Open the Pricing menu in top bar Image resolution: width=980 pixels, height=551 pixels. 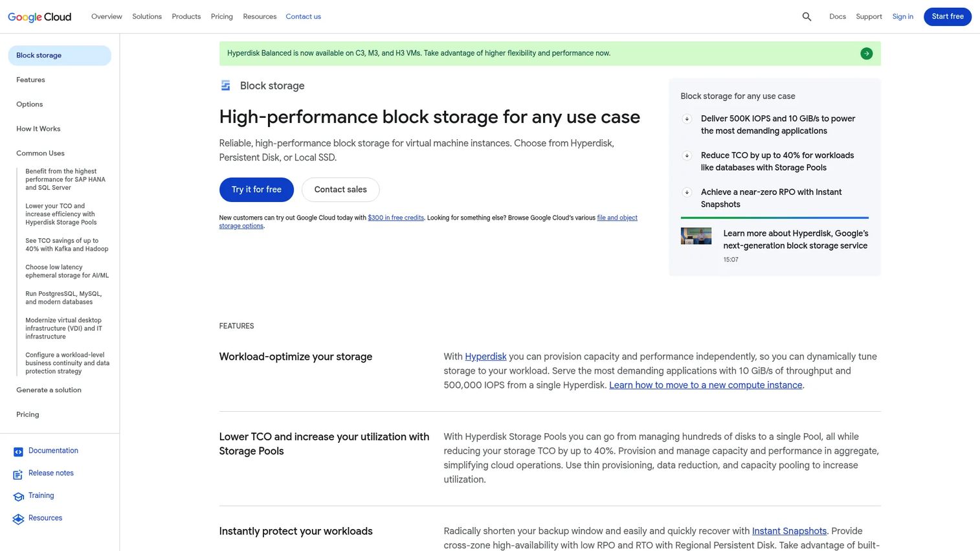pos(222,17)
